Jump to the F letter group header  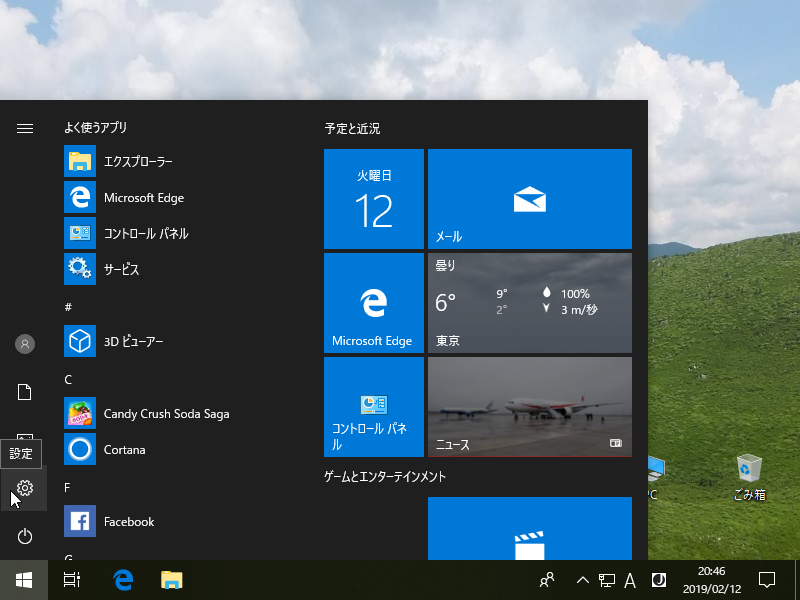coord(67,488)
